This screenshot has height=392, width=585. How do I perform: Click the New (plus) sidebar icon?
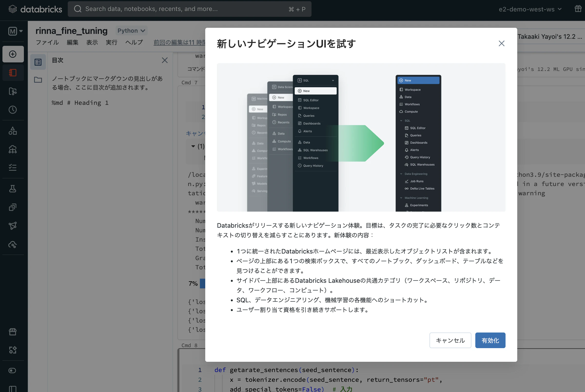pos(13,54)
